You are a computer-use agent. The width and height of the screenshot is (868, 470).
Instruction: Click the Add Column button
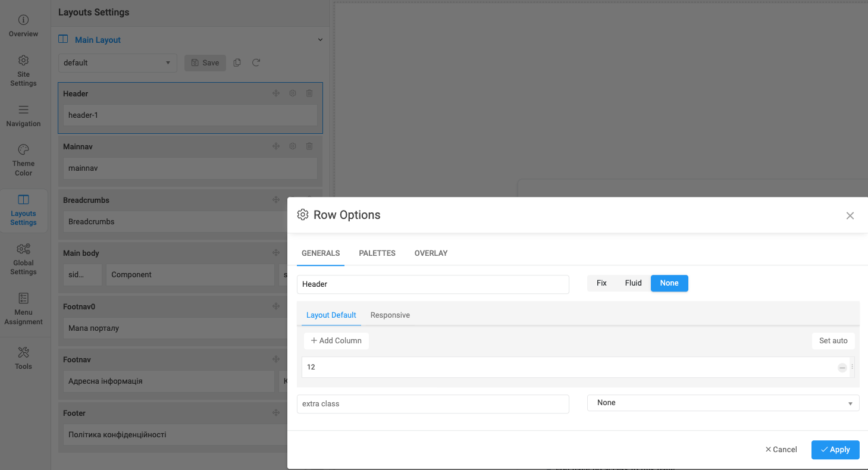pos(336,341)
